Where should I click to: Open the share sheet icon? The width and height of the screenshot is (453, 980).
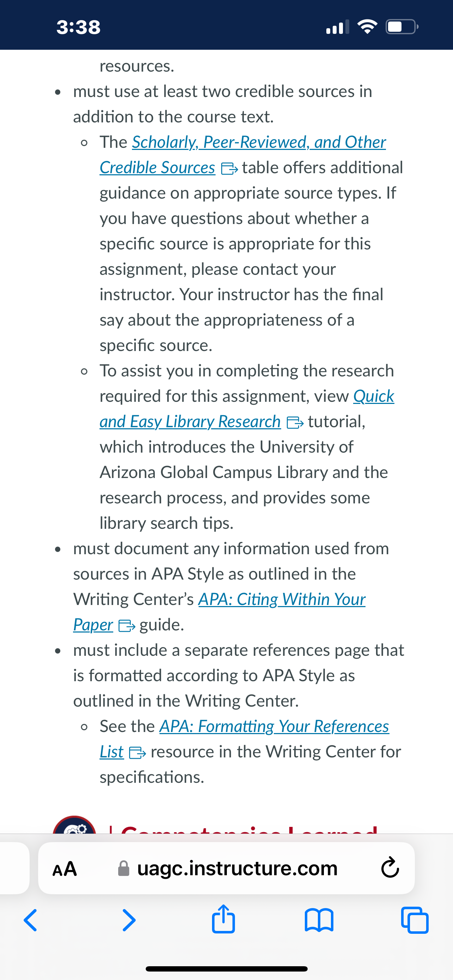[223, 918]
